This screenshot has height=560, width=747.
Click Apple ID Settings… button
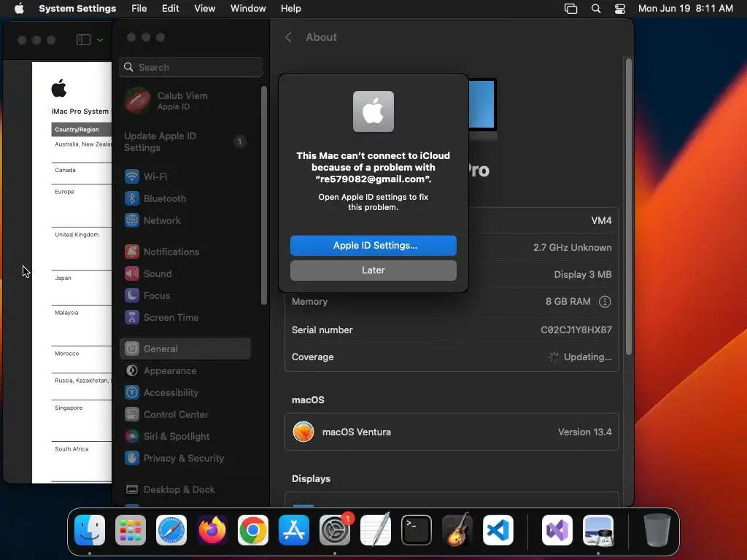point(373,246)
